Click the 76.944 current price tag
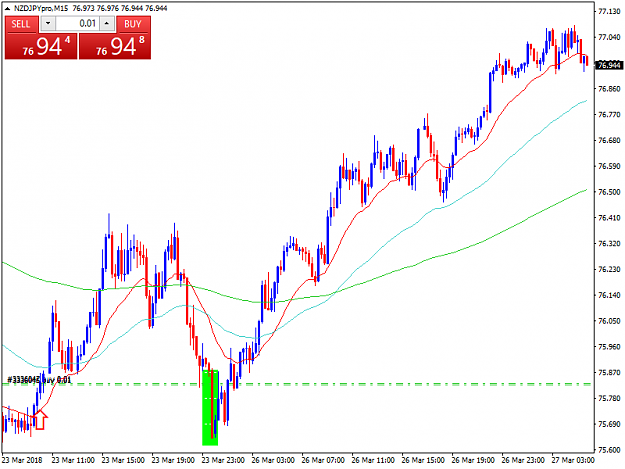Image resolution: width=625 pixels, height=469 pixels. (x=609, y=65)
